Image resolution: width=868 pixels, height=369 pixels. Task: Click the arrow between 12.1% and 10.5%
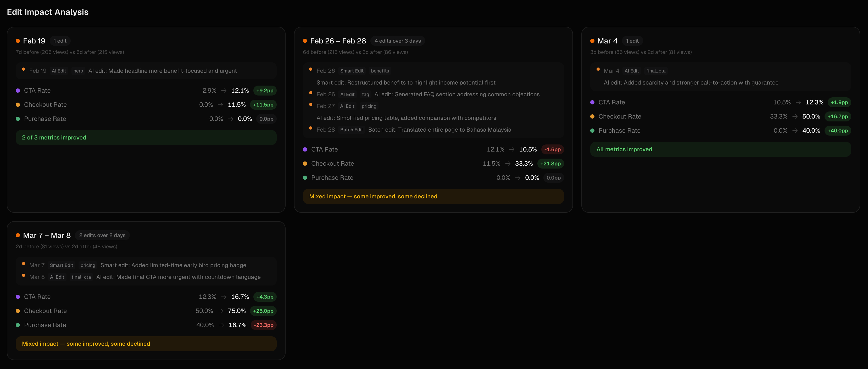point(511,150)
